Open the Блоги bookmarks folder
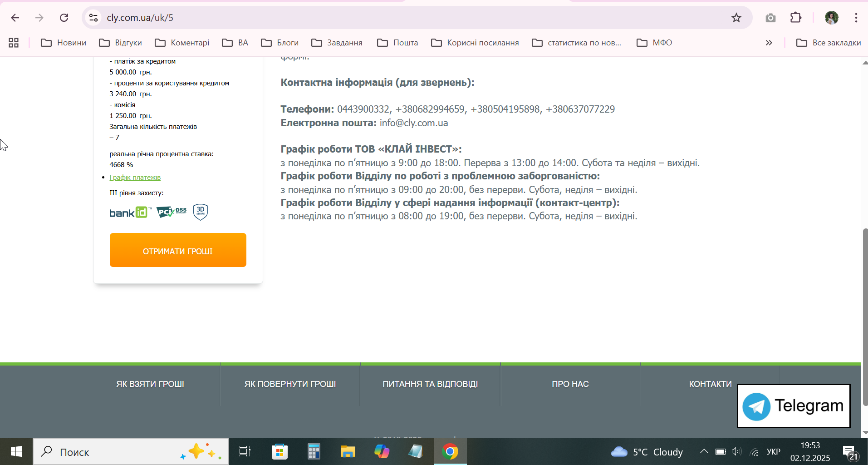Image resolution: width=868 pixels, height=465 pixels. point(280,43)
